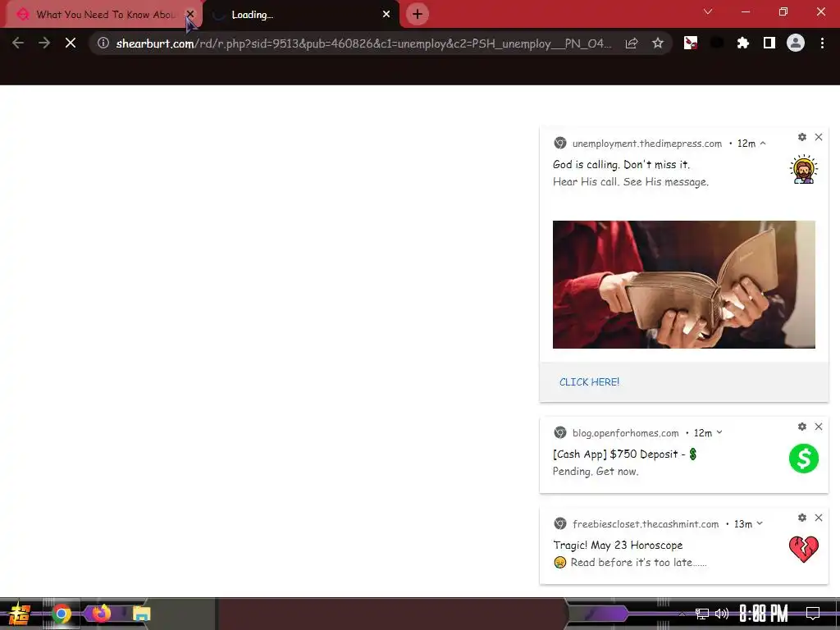Expand the freebiescloset.thecashmint.com notification
This screenshot has width=840, height=630.
[x=760, y=523]
